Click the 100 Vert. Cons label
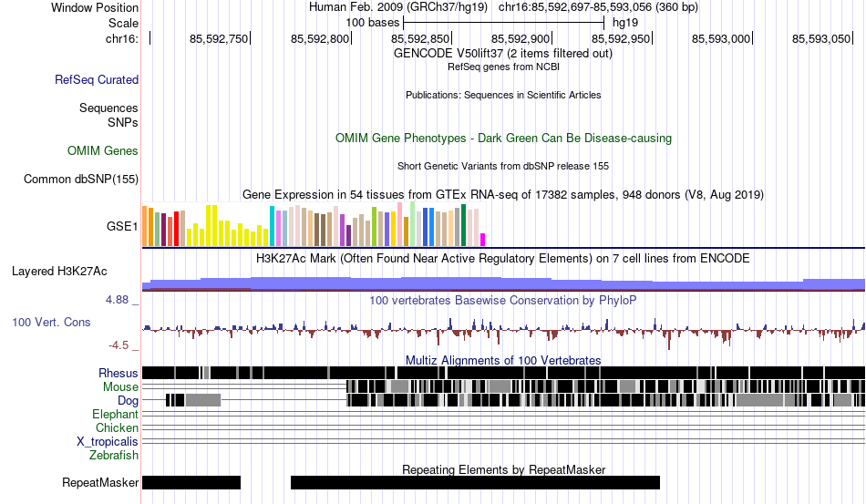 pyautogui.click(x=51, y=322)
